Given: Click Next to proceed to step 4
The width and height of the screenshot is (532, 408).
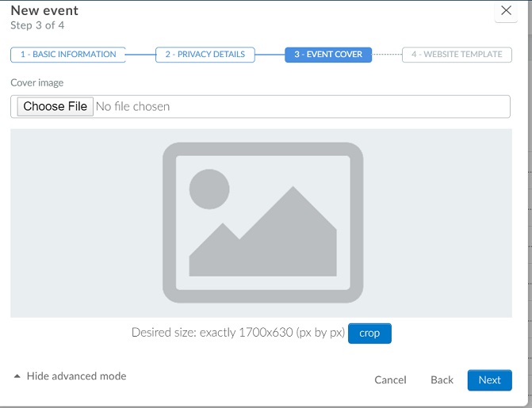Looking at the screenshot, I should pyautogui.click(x=490, y=379).
